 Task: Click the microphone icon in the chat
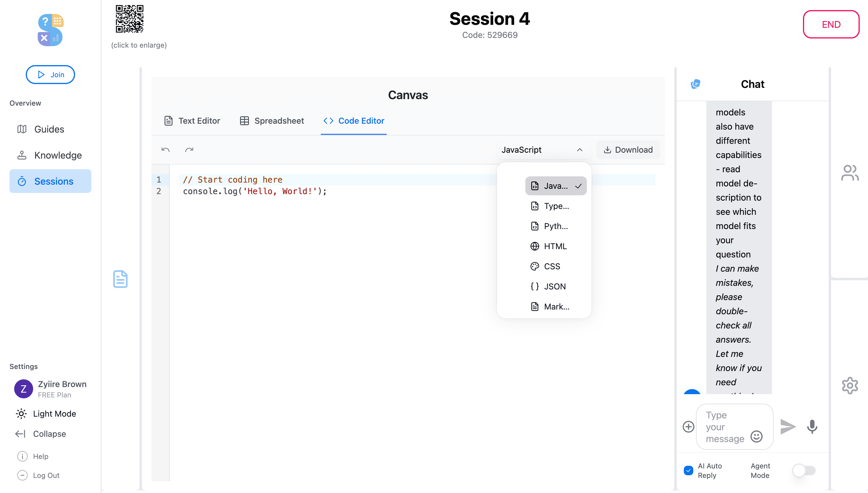click(812, 427)
